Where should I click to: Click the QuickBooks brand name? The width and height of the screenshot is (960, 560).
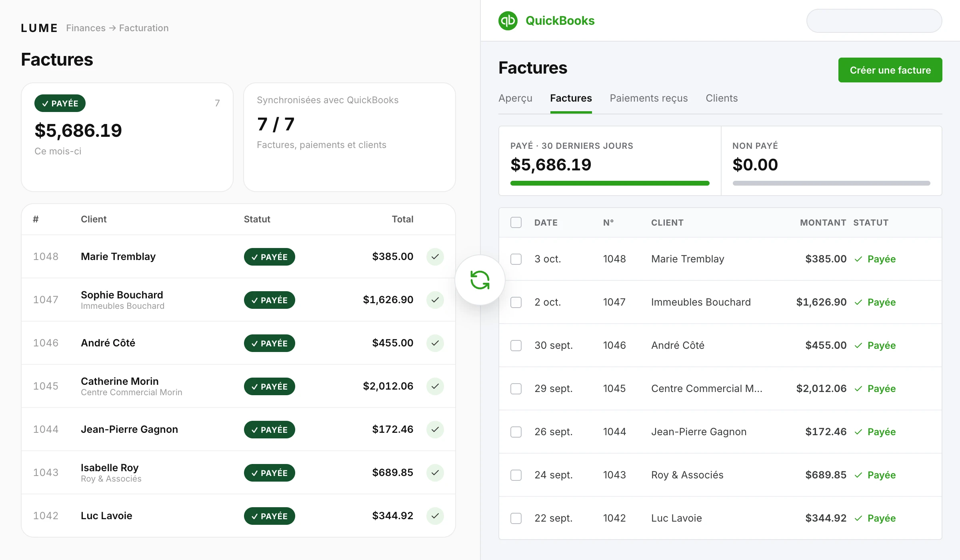(560, 21)
